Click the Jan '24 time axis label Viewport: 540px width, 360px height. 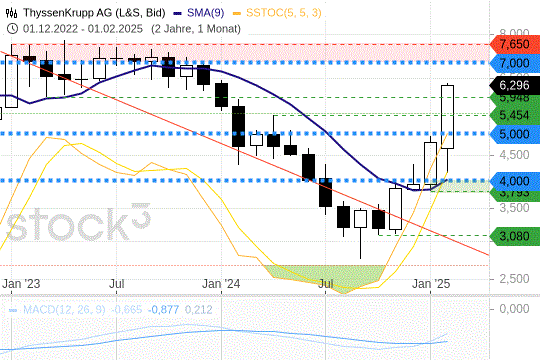pos(221,284)
